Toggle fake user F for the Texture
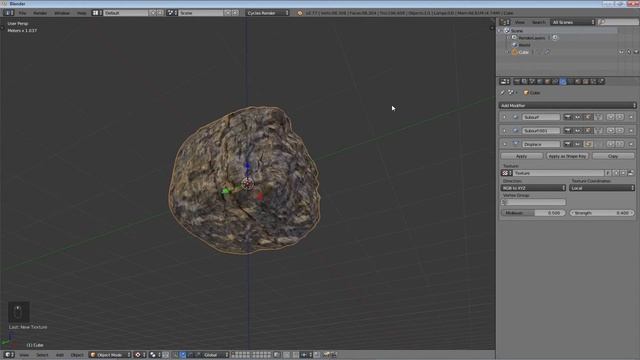Image resolution: width=640 pixels, height=360 pixels. pos(608,173)
